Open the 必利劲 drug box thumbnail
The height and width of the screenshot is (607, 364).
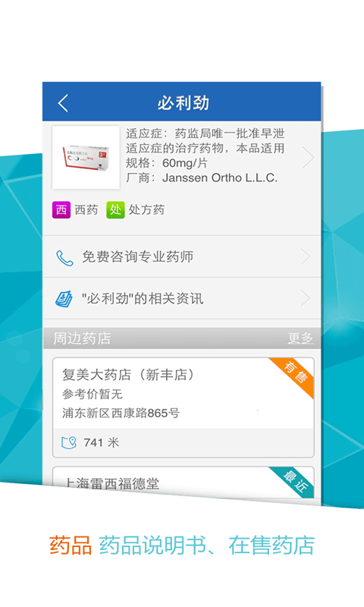click(x=86, y=157)
